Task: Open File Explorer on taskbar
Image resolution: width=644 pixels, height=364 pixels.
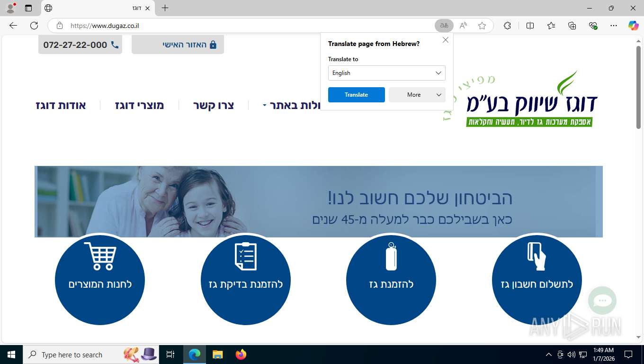Action: tap(217, 355)
